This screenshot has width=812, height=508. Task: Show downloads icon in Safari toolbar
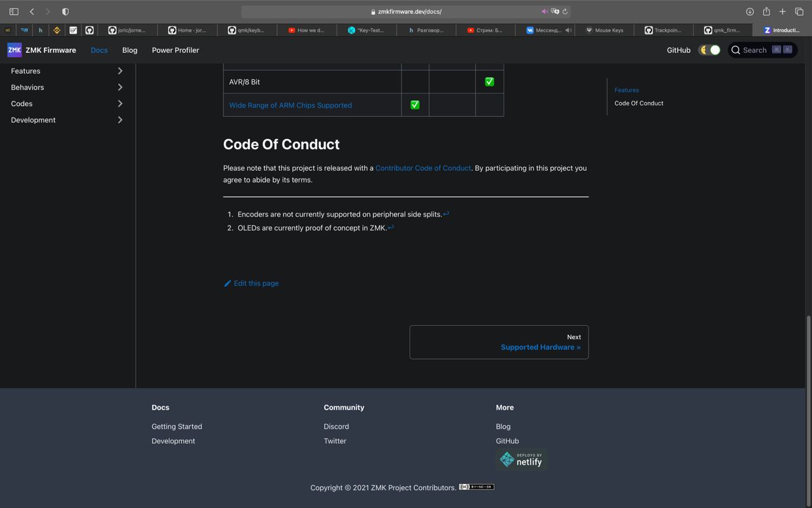click(750, 11)
